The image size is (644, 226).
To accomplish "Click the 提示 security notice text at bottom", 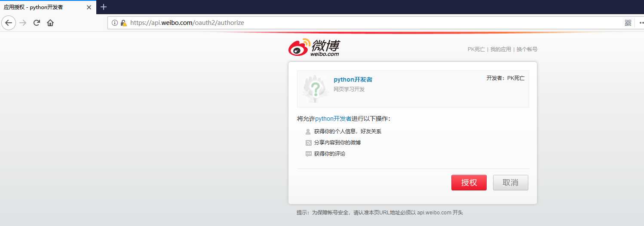I will tap(380, 213).
